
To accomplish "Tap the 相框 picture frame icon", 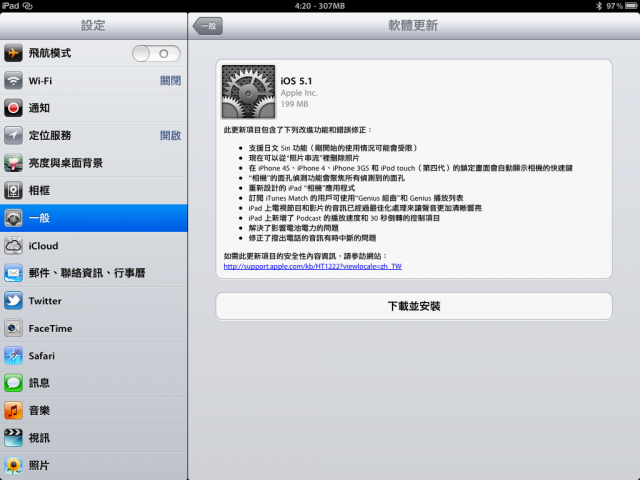I will pos(13,190).
